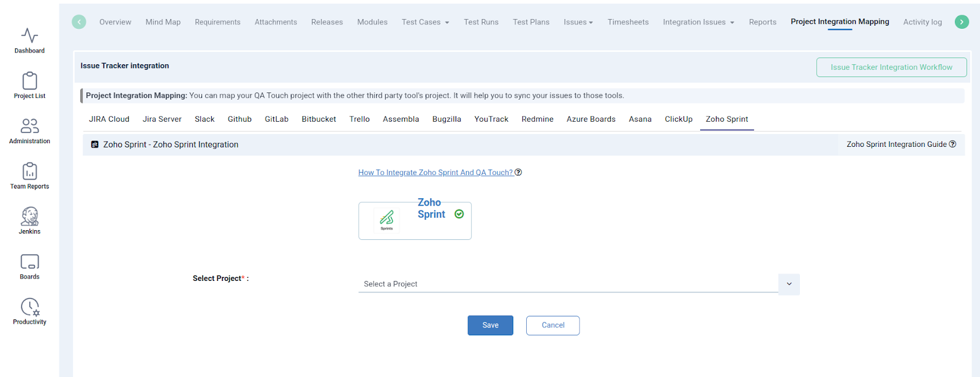Click the left green tab-scroll arrow
Image resolution: width=980 pixels, height=377 pixels.
[x=79, y=22]
